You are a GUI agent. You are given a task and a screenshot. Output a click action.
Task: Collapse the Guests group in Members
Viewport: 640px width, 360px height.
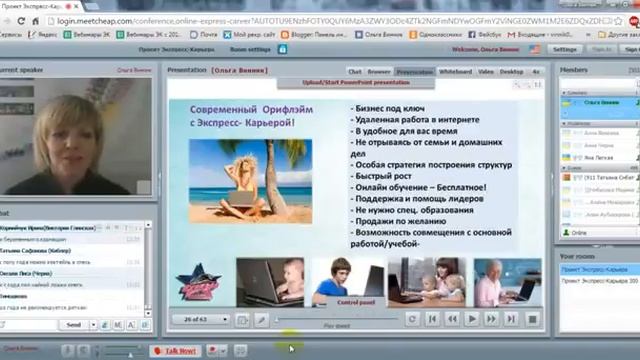pos(564,168)
